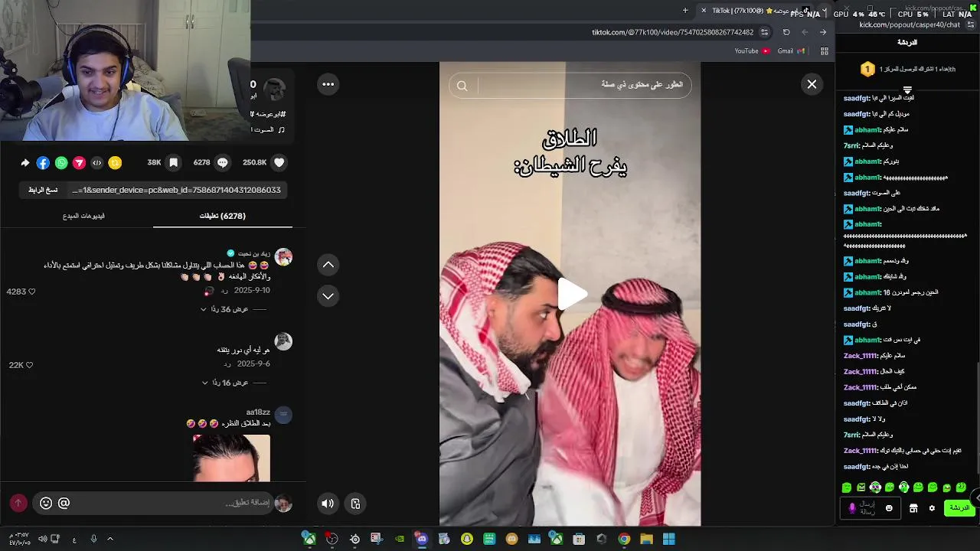The height and width of the screenshot is (551, 980).
Task: Click the copy link button
Action: click(x=43, y=190)
